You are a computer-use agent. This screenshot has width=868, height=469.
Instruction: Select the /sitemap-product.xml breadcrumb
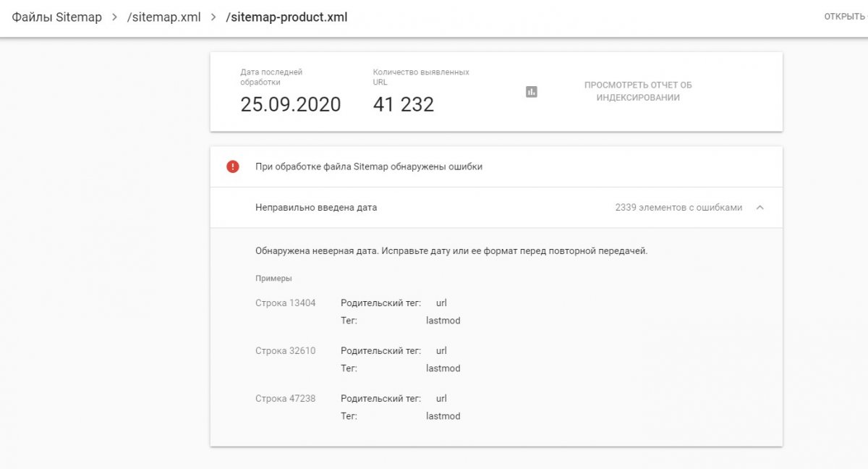pos(286,17)
